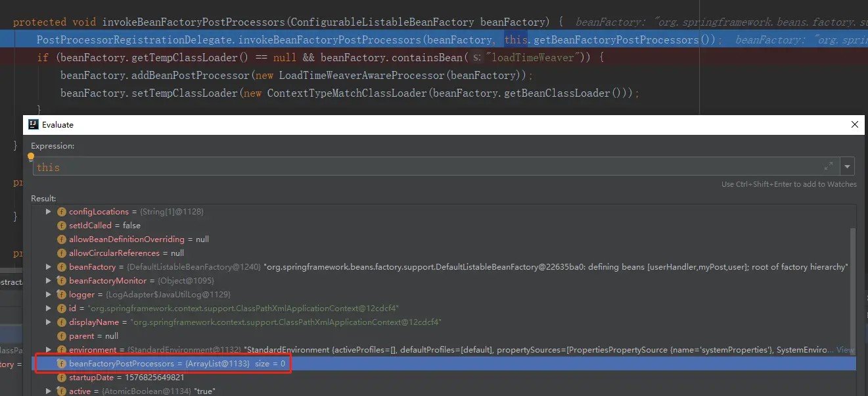Expand the configLocations node

click(x=48, y=212)
